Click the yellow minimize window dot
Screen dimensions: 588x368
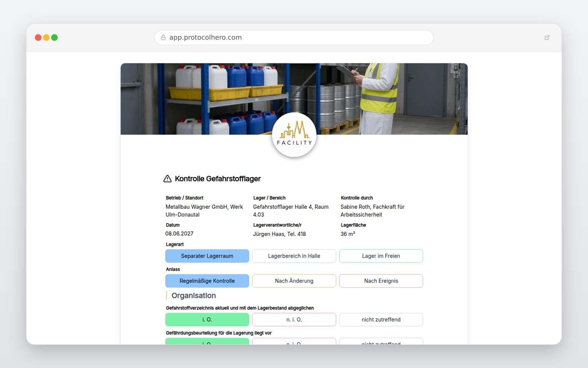(46, 38)
